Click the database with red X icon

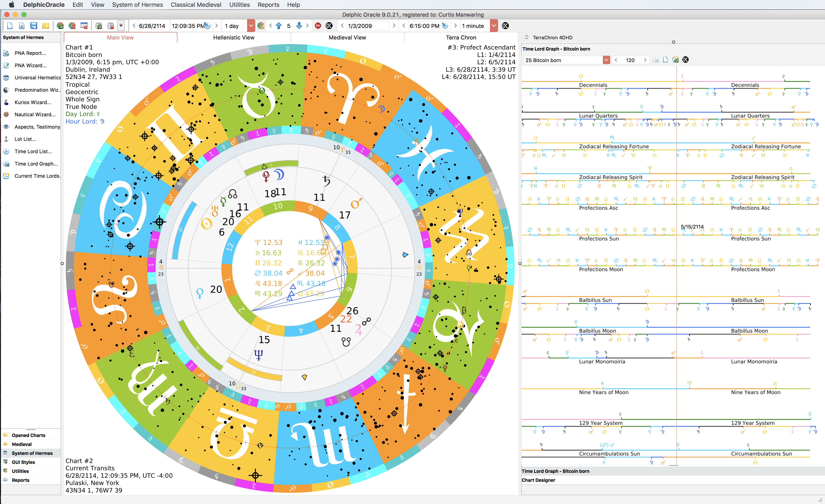pyautogui.click(x=111, y=26)
